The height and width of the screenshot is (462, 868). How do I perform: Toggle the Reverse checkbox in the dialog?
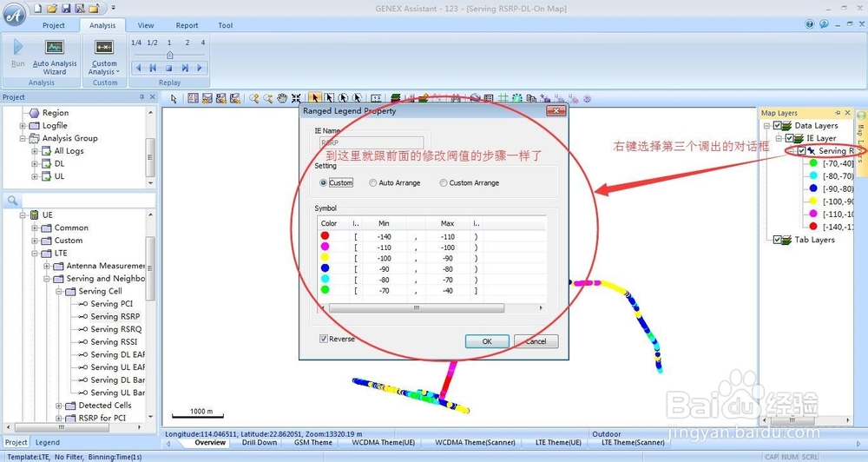(323, 339)
